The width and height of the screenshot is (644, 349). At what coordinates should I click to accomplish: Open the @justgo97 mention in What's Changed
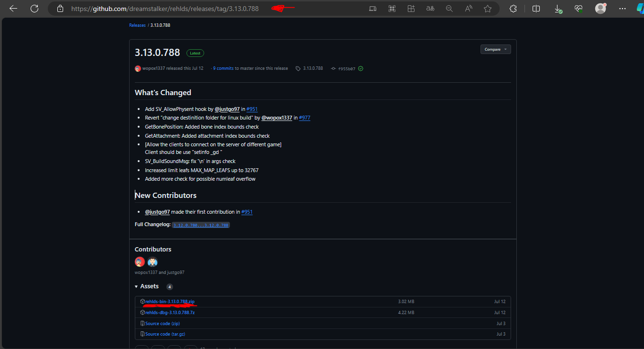point(227,109)
